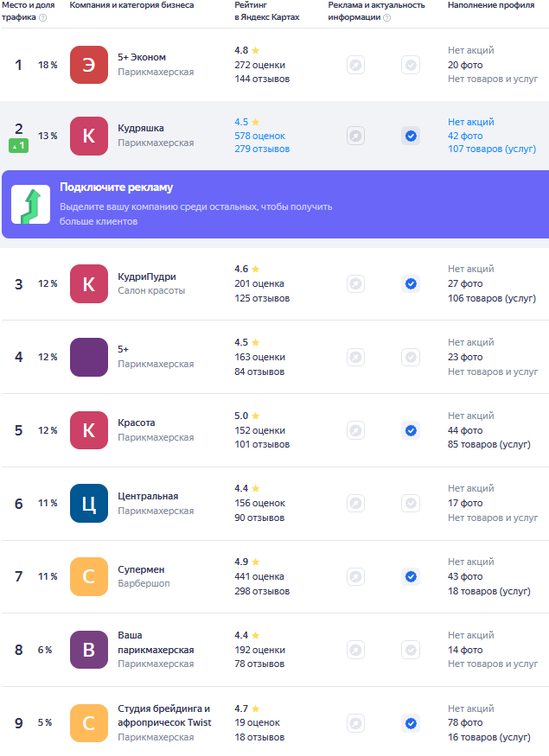This screenshot has width=549, height=756.
Task: Click the advertising icon in Супермен row
Action: [x=355, y=576]
